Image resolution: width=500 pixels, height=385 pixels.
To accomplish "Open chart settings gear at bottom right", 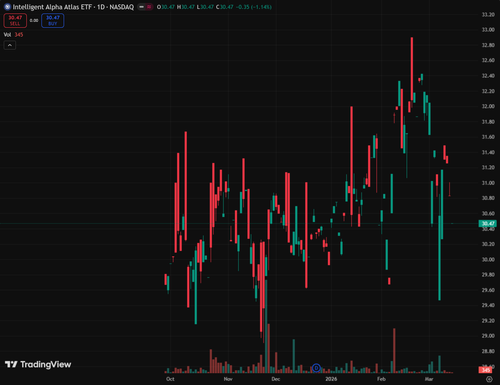I will coord(489,379).
